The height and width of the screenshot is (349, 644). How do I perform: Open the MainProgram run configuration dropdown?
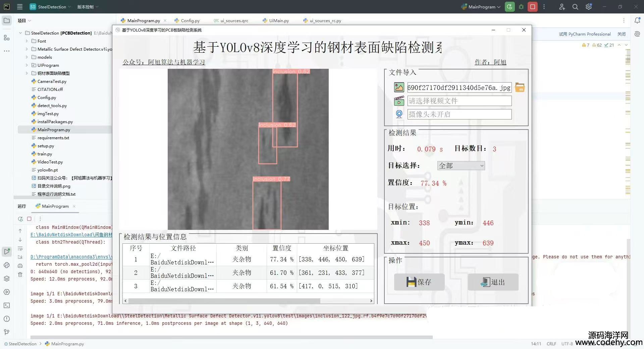pos(481,7)
